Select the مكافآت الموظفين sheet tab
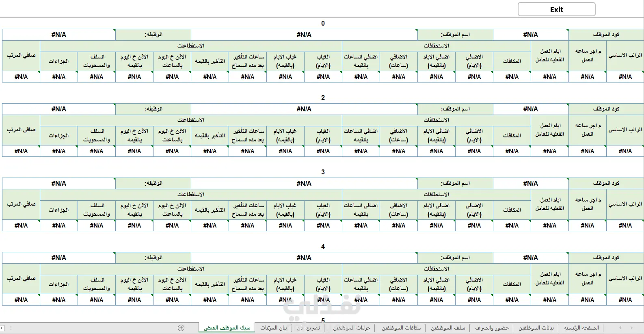This screenshot has height=334, width=644. (401, 328)
